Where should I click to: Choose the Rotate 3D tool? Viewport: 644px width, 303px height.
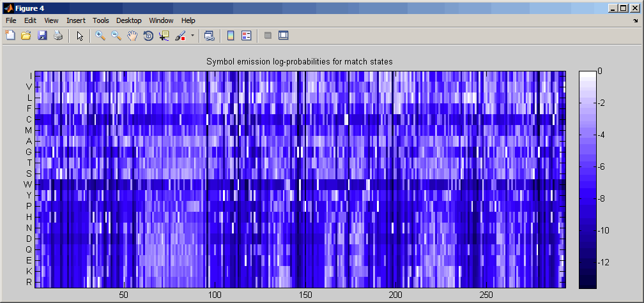[x=148, y=36]
